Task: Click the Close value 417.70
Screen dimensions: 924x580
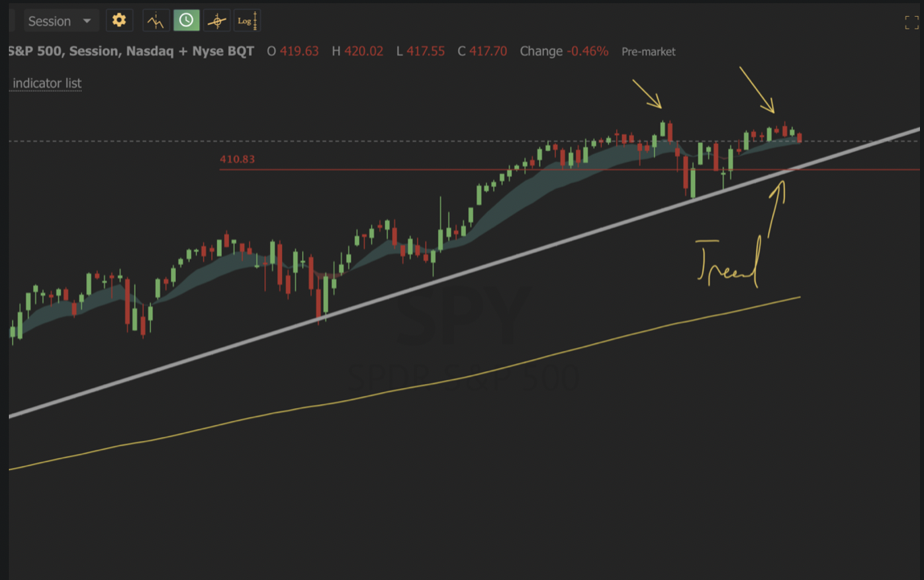Action: (x=488, y=51)
